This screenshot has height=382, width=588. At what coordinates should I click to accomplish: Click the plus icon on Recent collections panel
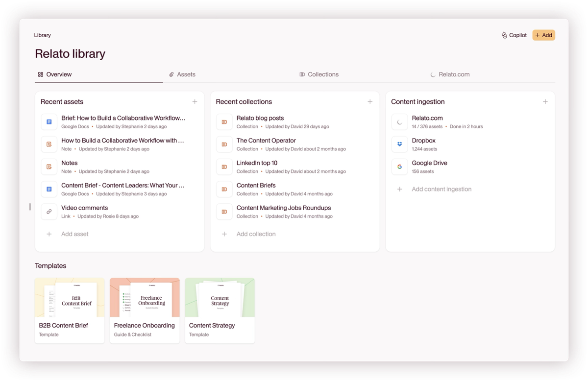(370, 101)
